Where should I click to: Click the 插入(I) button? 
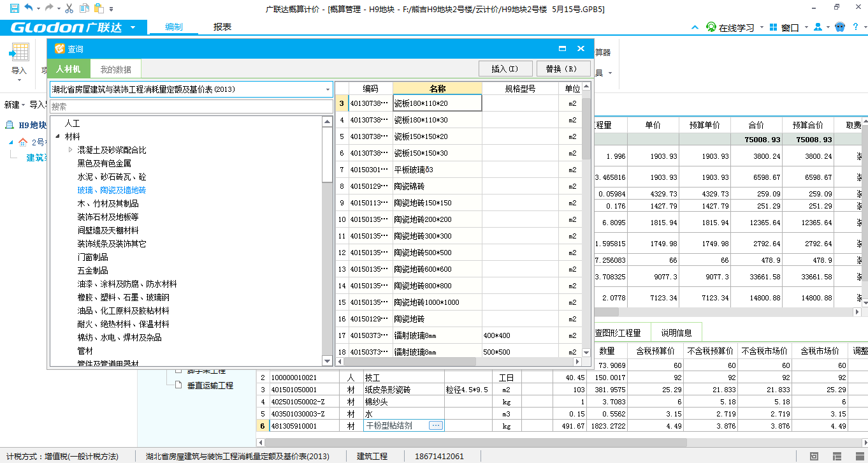tap(505, 69)
